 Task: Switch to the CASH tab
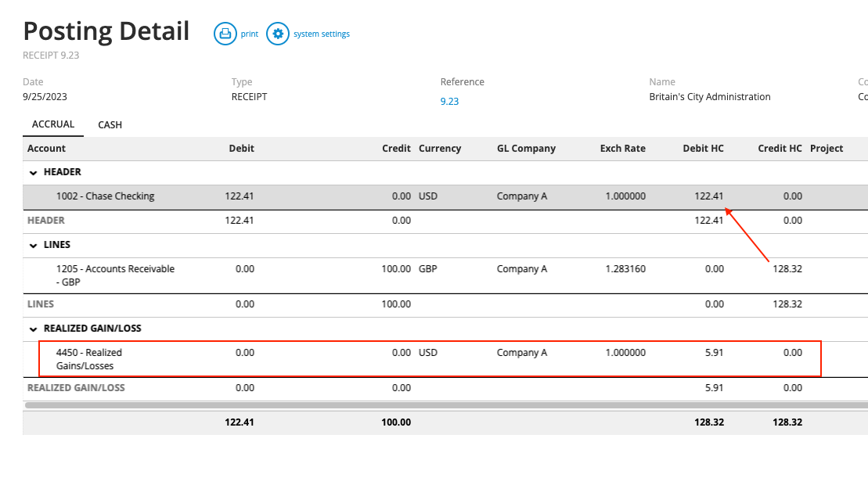coord(110,124)
